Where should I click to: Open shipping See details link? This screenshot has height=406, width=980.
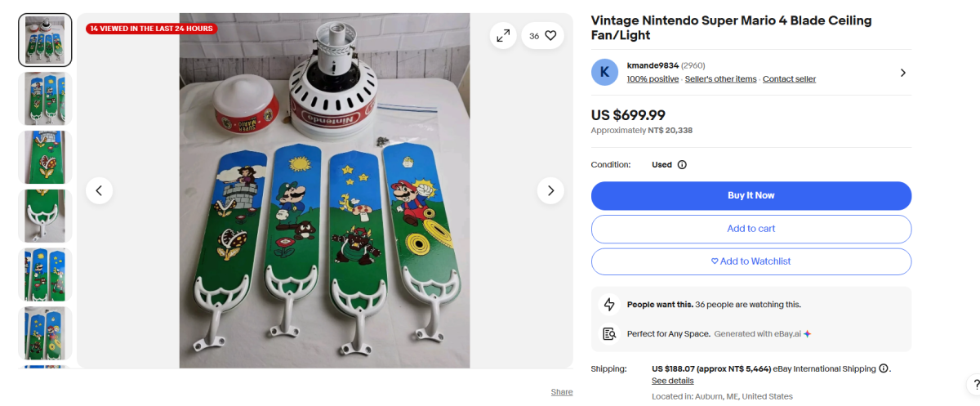click(x=672, y=381)
